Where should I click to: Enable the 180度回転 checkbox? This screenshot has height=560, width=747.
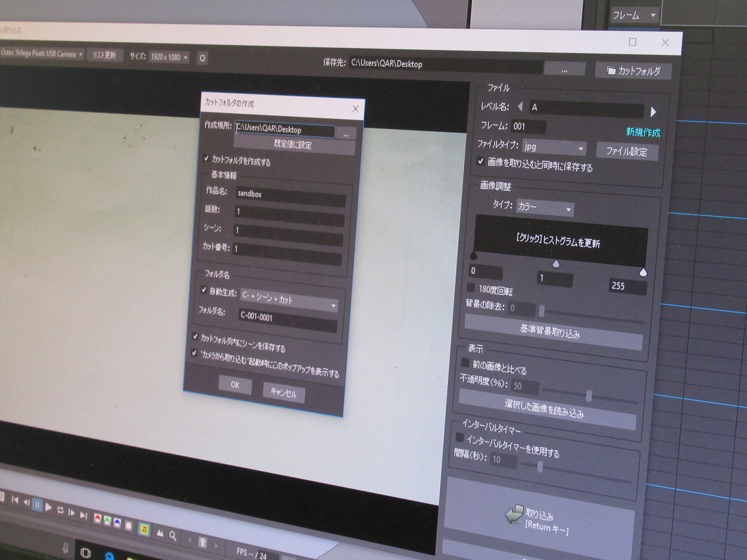pyautogui.click(x=471, y=287)
